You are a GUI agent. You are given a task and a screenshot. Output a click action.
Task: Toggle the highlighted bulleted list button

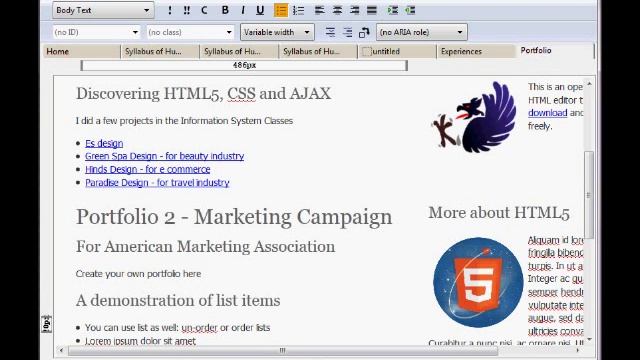[281, 10]
